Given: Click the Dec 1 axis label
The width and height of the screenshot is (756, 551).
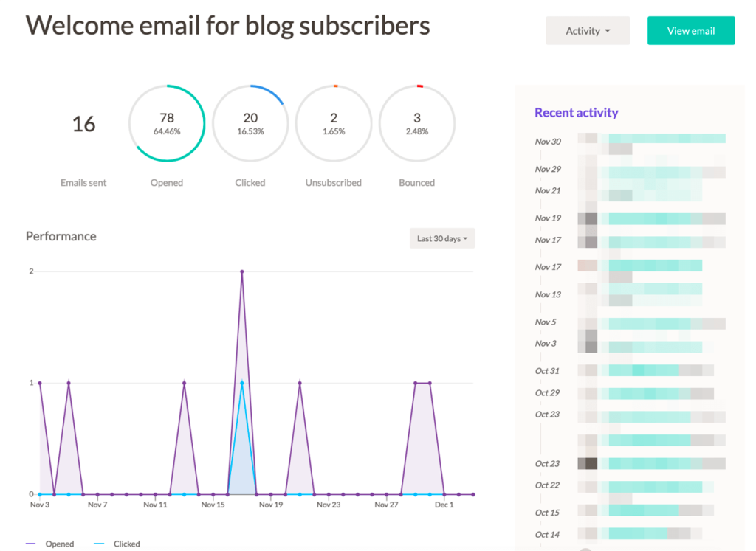Looking at the screenshot, I should [444, 505].
